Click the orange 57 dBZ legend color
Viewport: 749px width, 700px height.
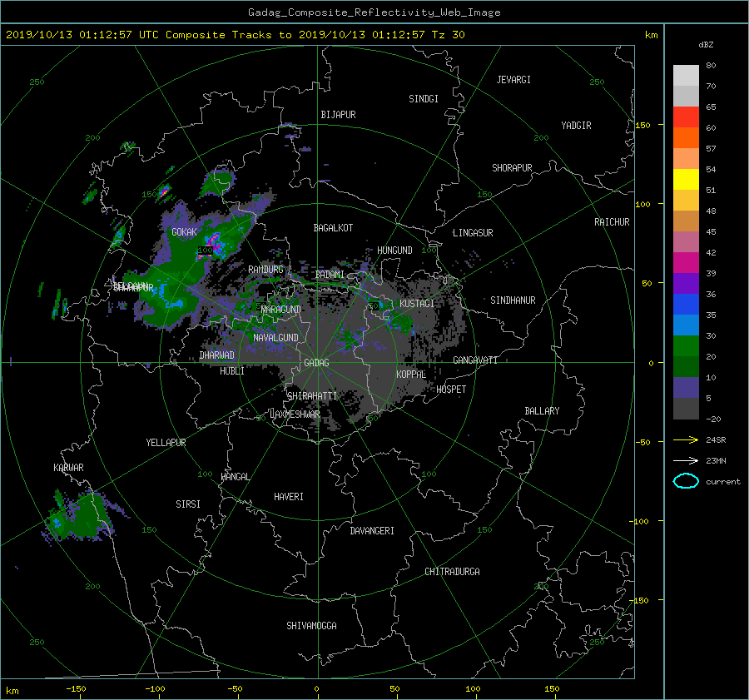[x=686, y=137]
